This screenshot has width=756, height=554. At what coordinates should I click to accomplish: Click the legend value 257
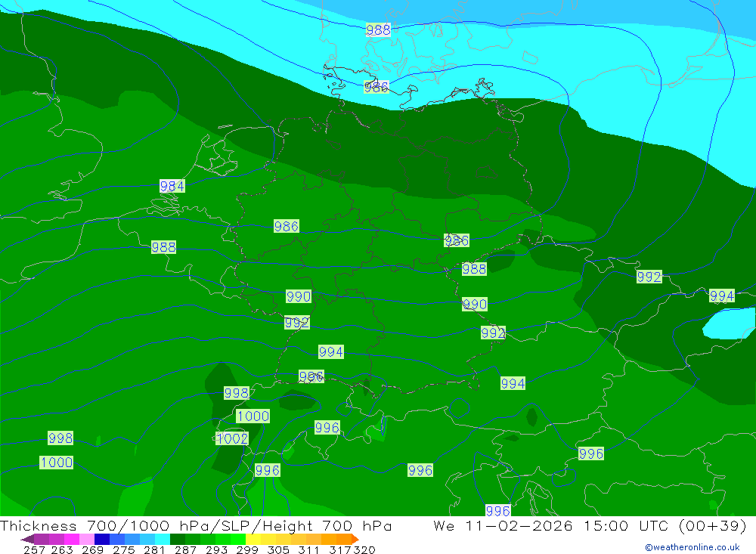34,549
